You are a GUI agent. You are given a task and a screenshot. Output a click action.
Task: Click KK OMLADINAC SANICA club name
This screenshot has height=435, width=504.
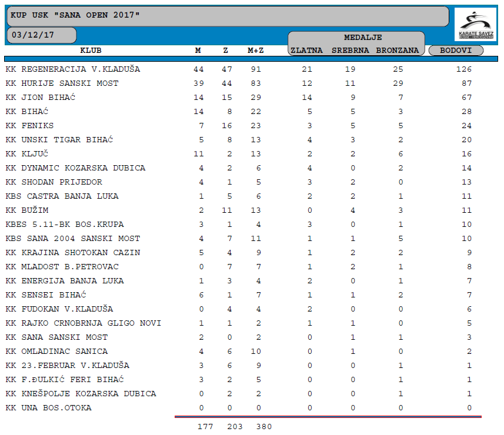click(56, 352)
